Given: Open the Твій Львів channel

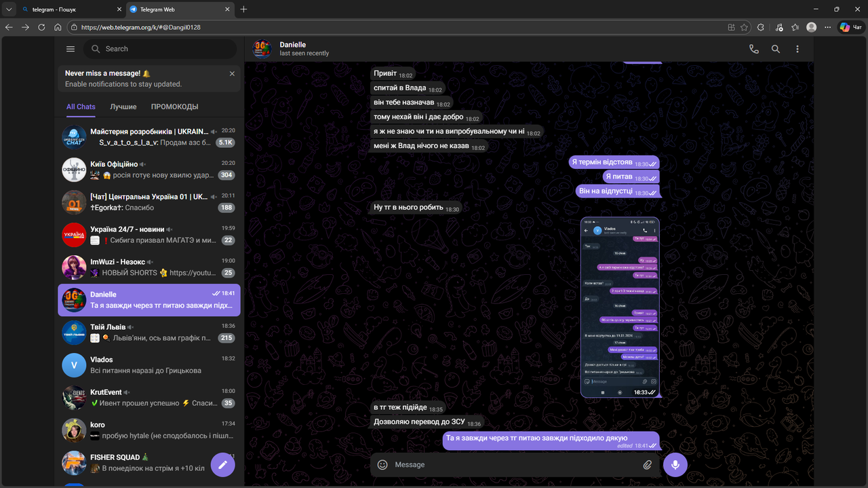Looking at the screenshot, I should point(149,332).
